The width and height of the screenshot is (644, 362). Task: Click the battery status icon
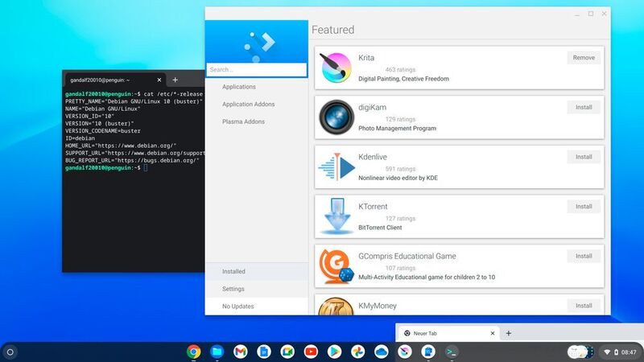coord(616,352)
